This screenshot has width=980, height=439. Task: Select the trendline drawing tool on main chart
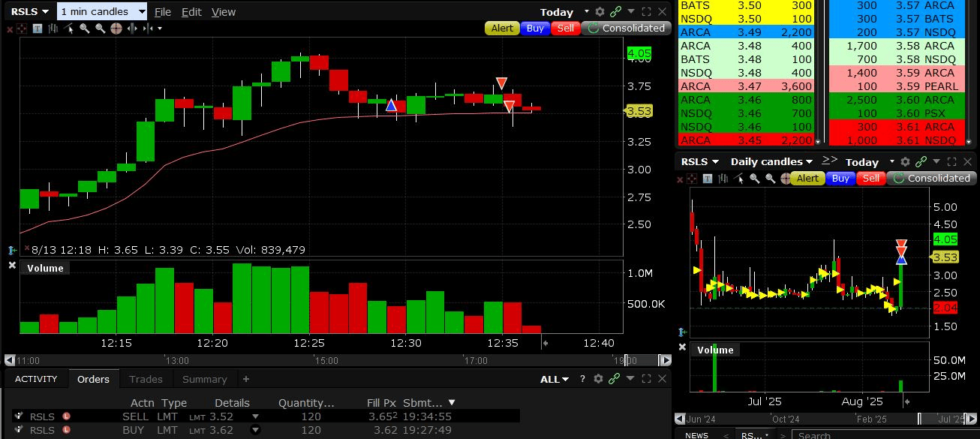pyautogui.click(x=68, y=29)
